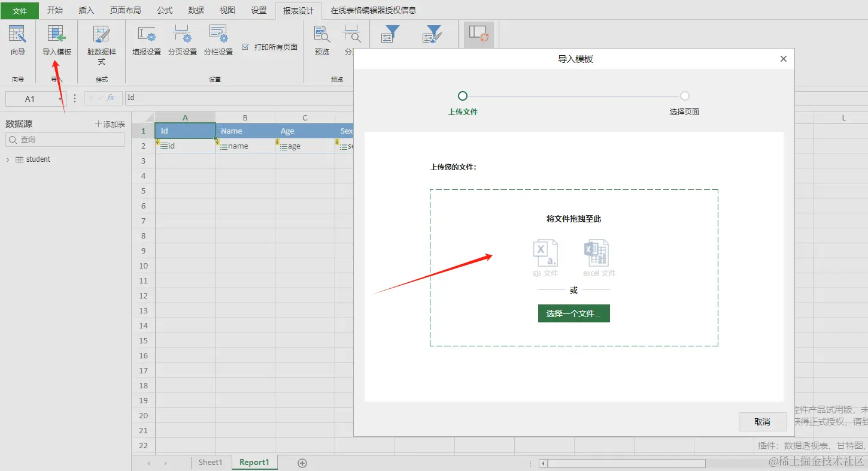Click the highlighted panel refresh icon

pos(479,34)
